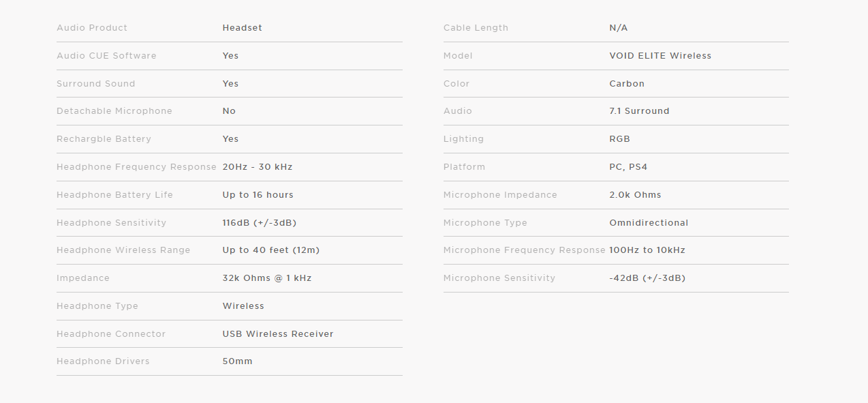Click the "Headset" value text
The width and height of the screenshot is (868, 403).
[242, 28]
